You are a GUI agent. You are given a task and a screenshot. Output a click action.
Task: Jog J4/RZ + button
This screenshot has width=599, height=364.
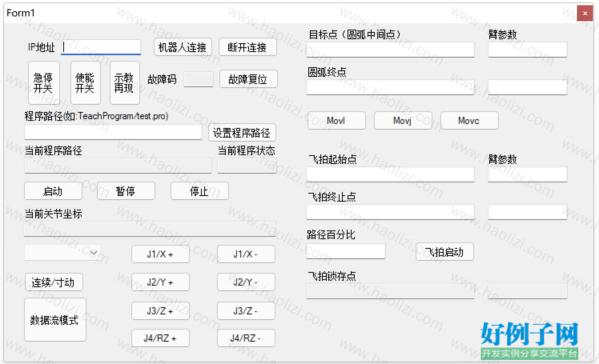(x=160, y=338)
